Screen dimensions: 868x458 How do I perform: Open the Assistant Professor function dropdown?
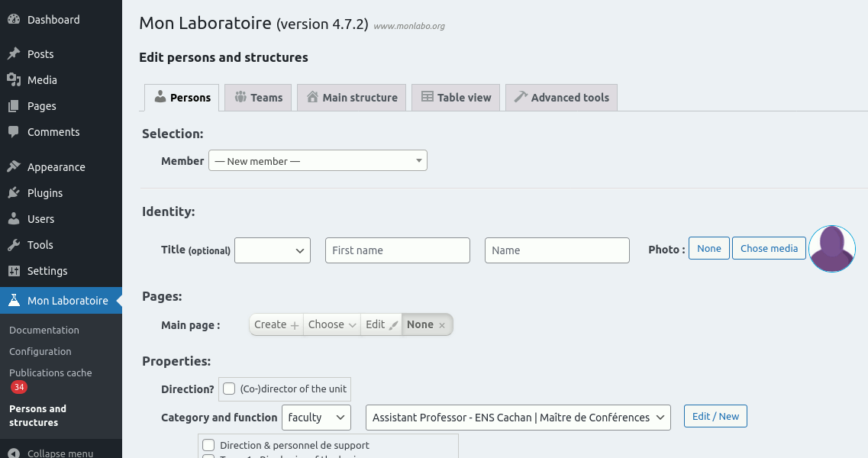pyautogui.click(x=518, y=418)
